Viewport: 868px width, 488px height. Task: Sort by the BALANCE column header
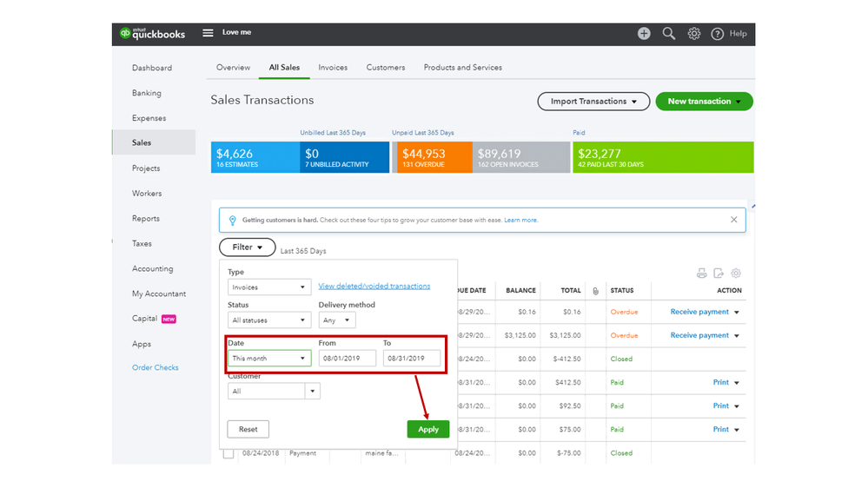point(520,291)
